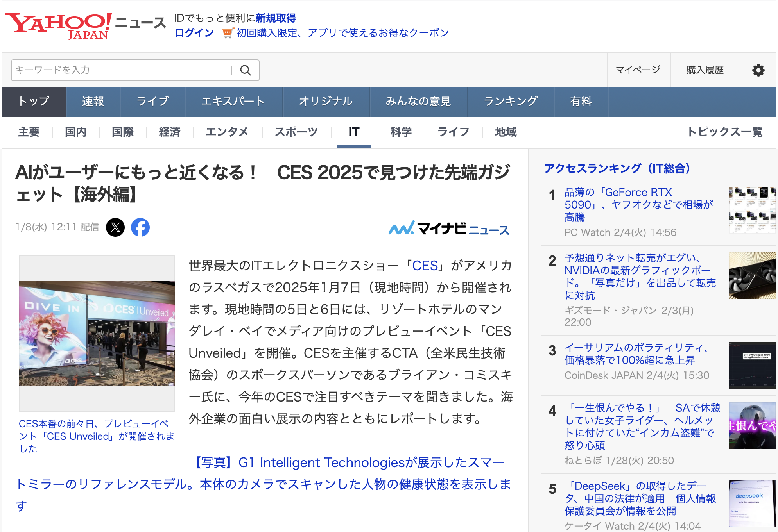Click PC Watch 2/4(火) 14:56 source text
The image size is (778, 532).
pos(620,232)
